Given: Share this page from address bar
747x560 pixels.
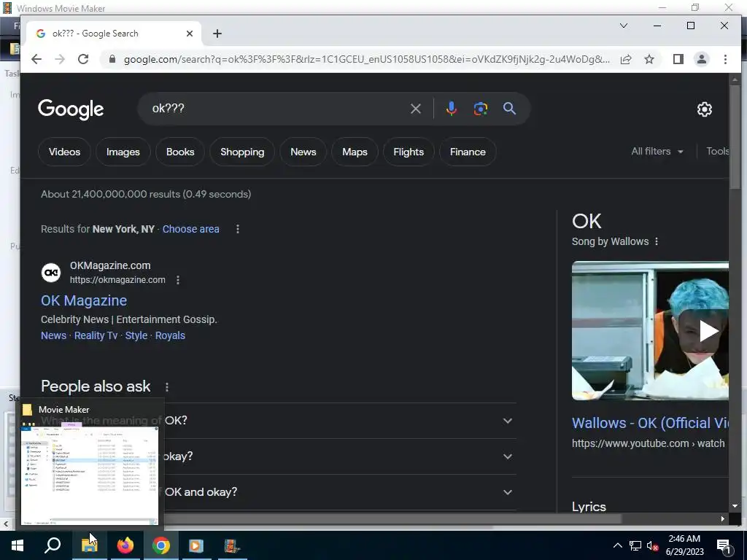Looking at the screenshot, I should (625, 59).
